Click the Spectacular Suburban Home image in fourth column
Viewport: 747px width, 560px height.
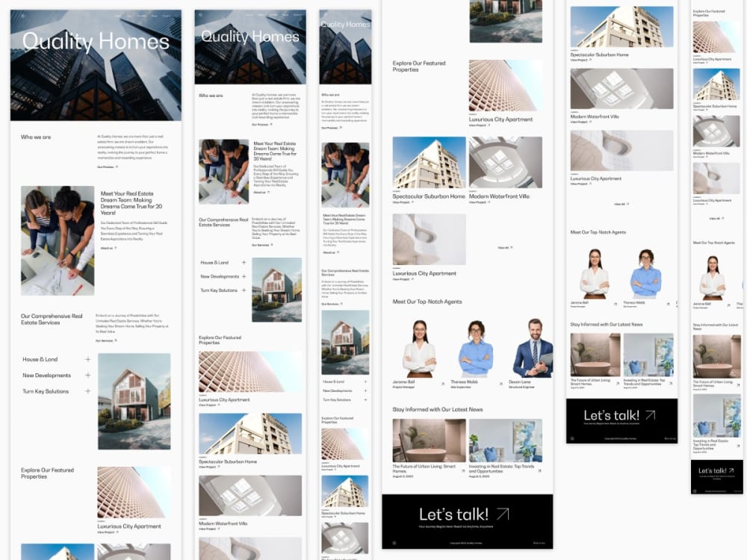click(430, 162)
